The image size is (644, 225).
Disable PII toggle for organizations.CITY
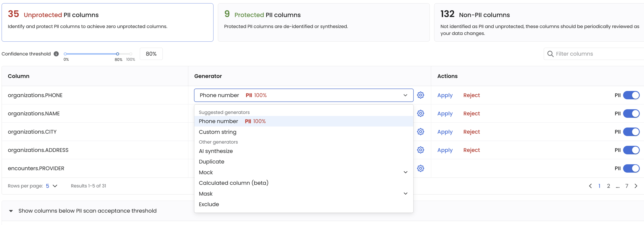coord(631,132)
